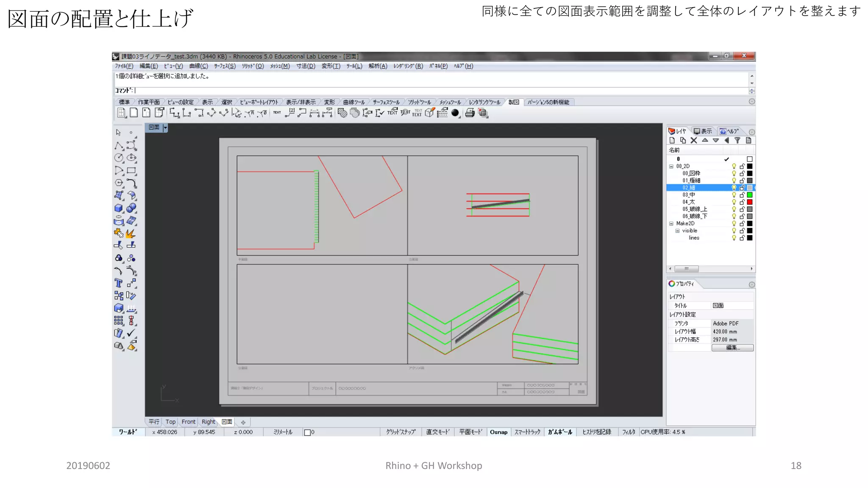Open the 図面 viewport title dropdown
This screenshot has height=488, width=868.
click(165, 128)
